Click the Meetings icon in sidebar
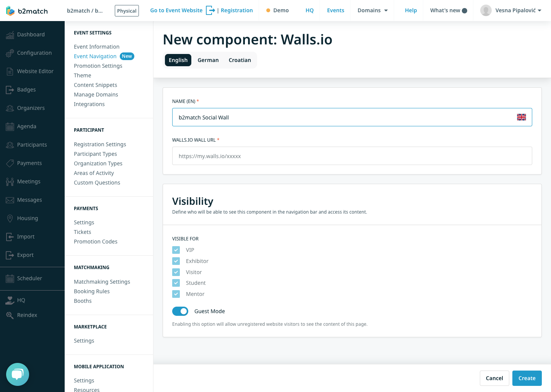Image resolution: width=551 pixels, height=392 pixels. click(10, 182)
